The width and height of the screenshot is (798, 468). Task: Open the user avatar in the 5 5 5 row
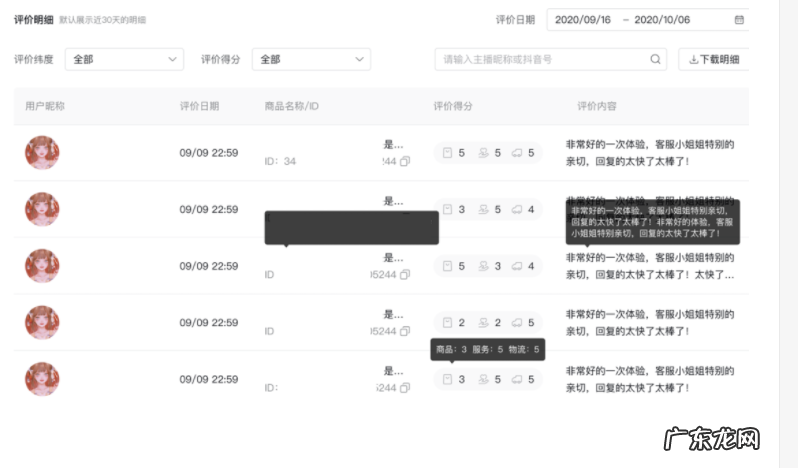tap(42, 153)
